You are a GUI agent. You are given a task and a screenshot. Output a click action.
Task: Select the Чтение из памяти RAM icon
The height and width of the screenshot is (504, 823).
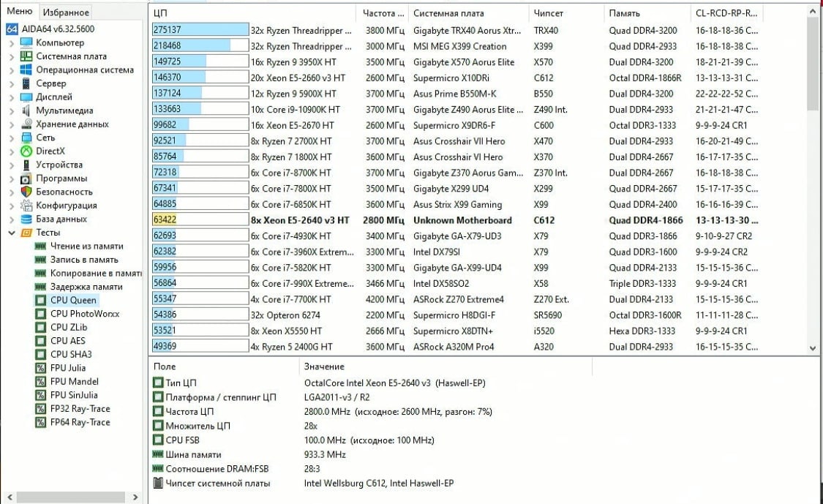(x=40, y=247)
